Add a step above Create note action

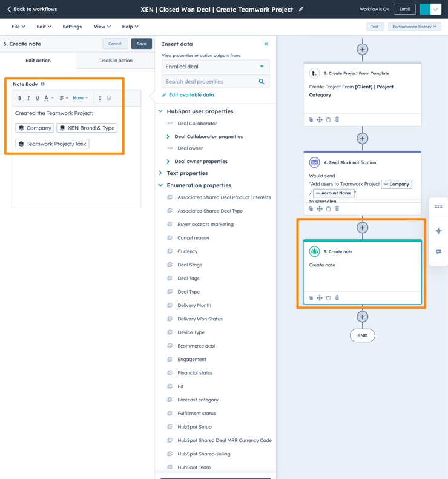(x=363, y=228)
